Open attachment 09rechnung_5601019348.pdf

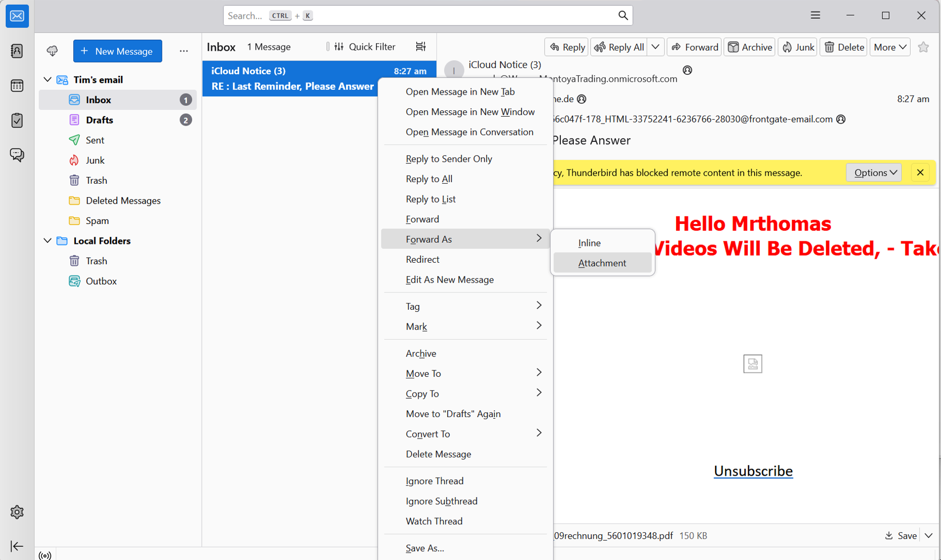[613, 536]
